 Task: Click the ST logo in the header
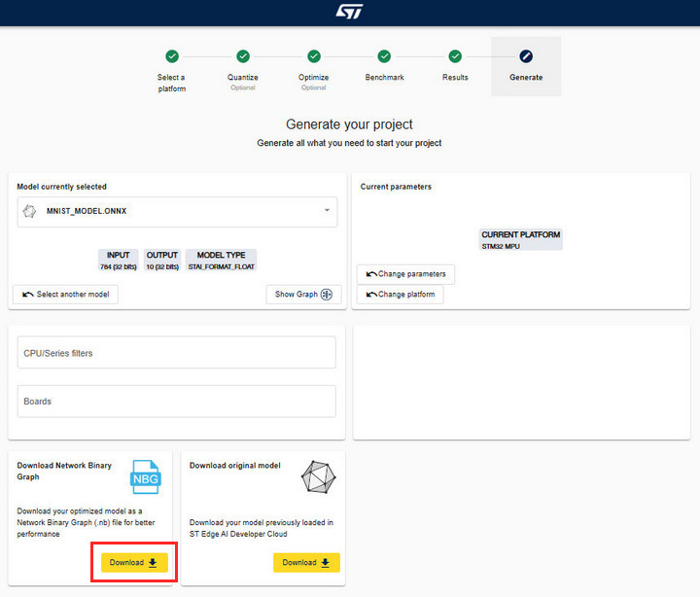349,12
